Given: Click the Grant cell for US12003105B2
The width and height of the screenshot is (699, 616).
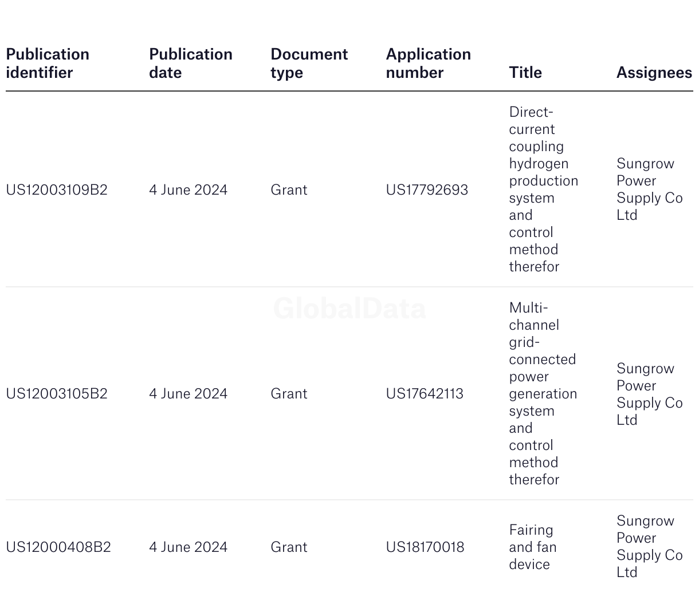Looking at the screenshot, I should 289,394.
